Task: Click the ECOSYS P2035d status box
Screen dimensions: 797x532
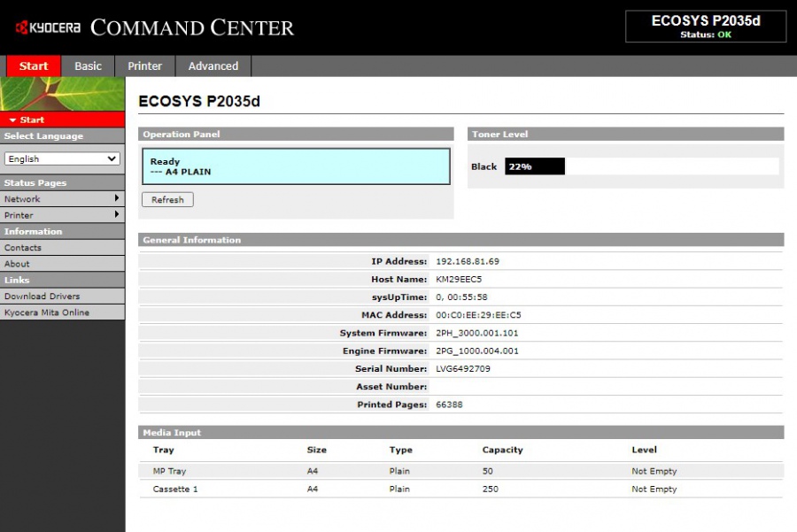Action: tap(705, 27)
